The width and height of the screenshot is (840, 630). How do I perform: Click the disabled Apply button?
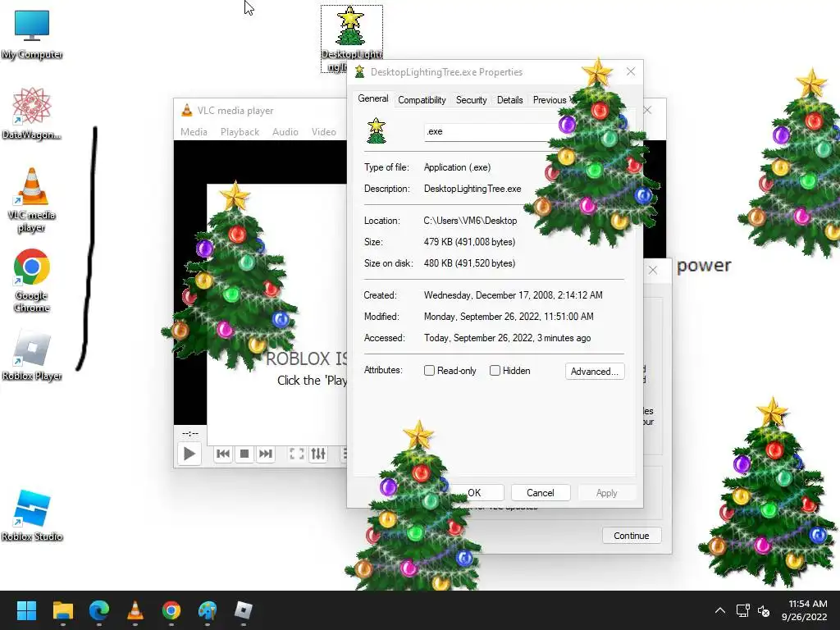[606, 493]
